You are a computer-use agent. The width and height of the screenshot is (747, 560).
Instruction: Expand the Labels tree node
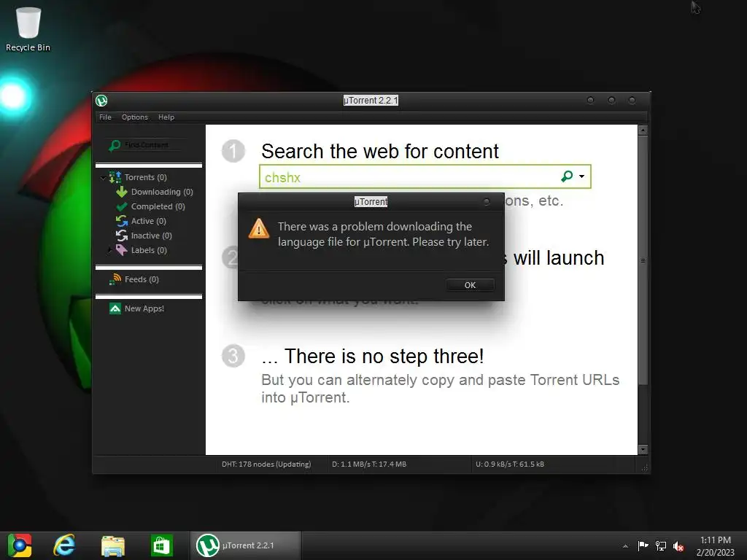109,250
